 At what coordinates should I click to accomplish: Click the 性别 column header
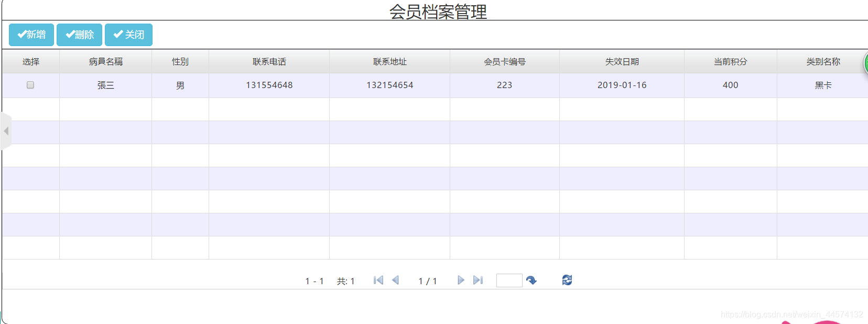pyautogui.click(x=180, y=62)
